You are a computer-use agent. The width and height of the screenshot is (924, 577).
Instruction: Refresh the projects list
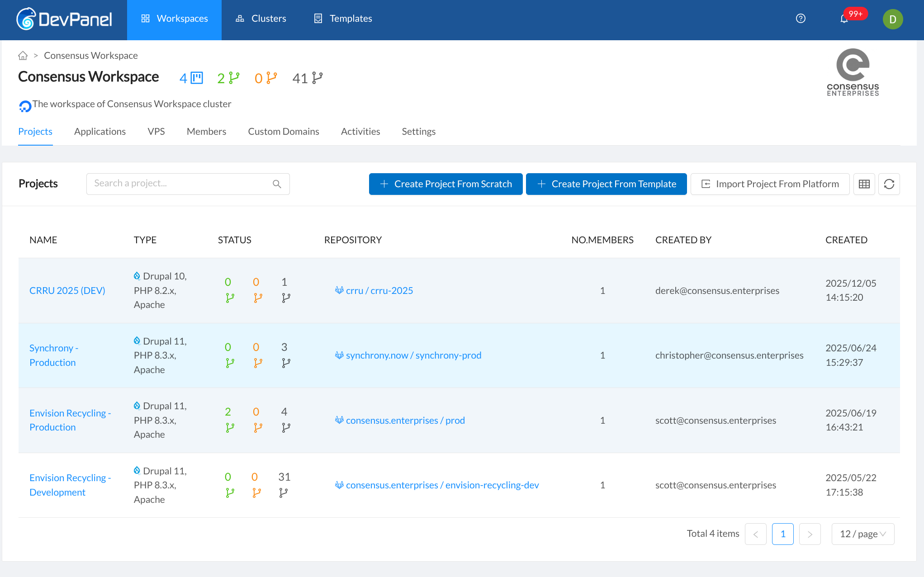[889, 184]
